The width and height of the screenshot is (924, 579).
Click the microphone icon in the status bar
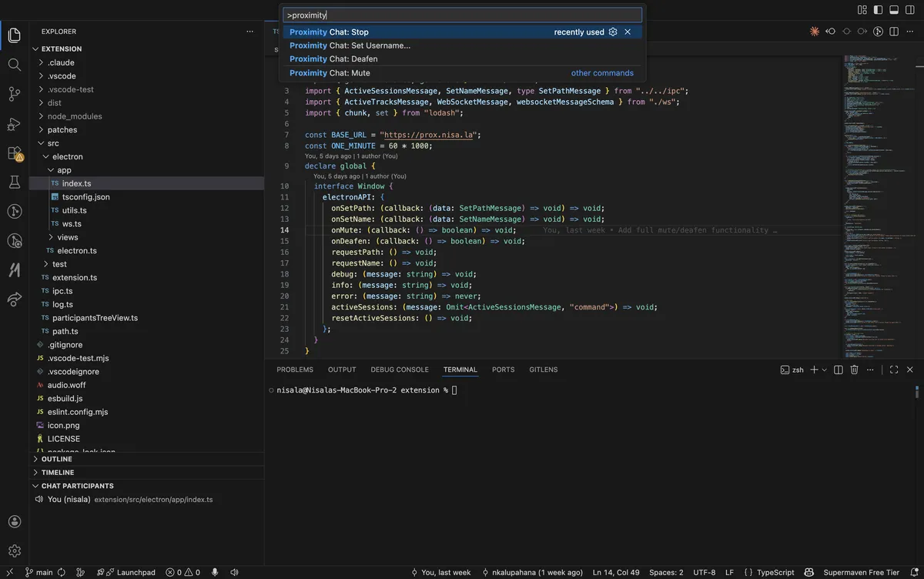point(215,572)
